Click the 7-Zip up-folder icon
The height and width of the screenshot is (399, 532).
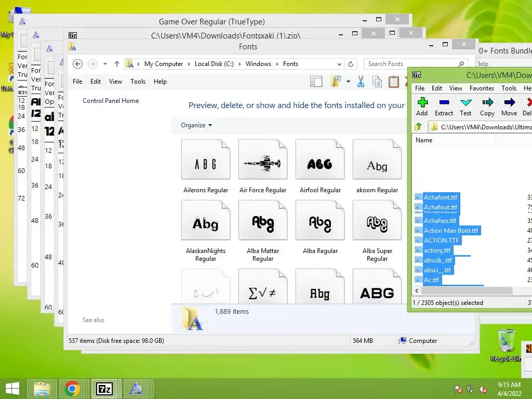pyautogui.click(x=418, y=127)
